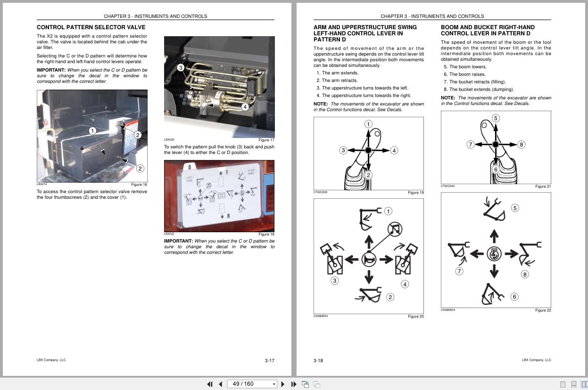Click the previous view icon on the toolbar

tap(306, 384)
